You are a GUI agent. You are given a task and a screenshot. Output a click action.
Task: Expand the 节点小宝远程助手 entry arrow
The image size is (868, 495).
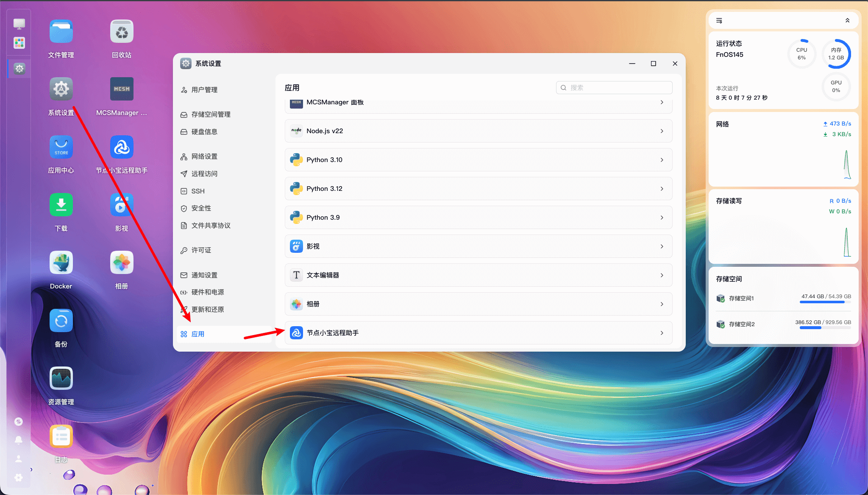662,333
